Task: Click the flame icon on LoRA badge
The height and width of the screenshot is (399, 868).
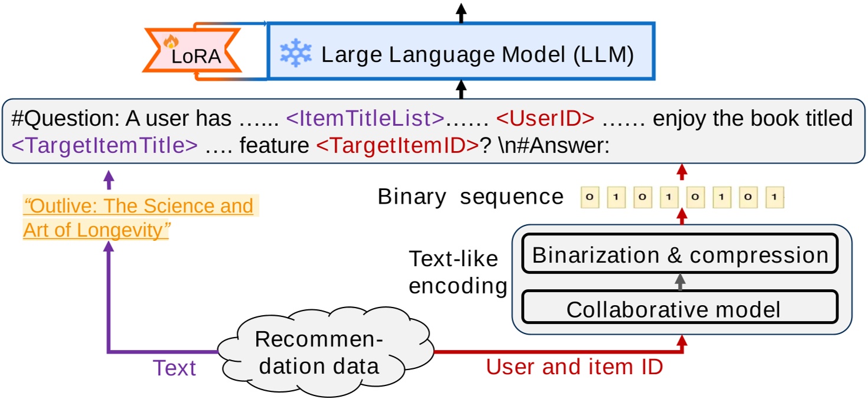Action: (171, 41)
